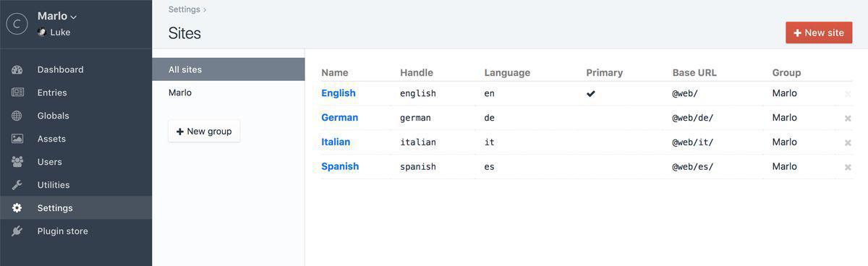Click the base URL '@web/'
This screenshot has height=266, width=868.
click(x=685, y=93)
